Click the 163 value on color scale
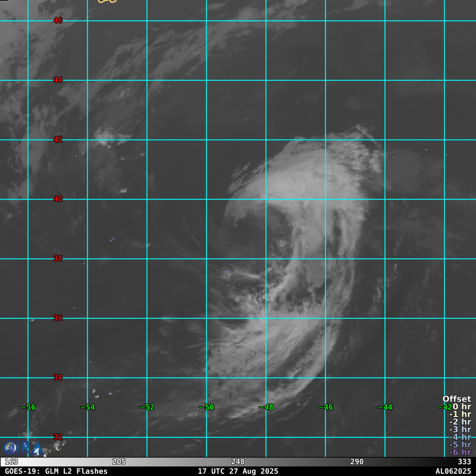 [x=11, y=462]
